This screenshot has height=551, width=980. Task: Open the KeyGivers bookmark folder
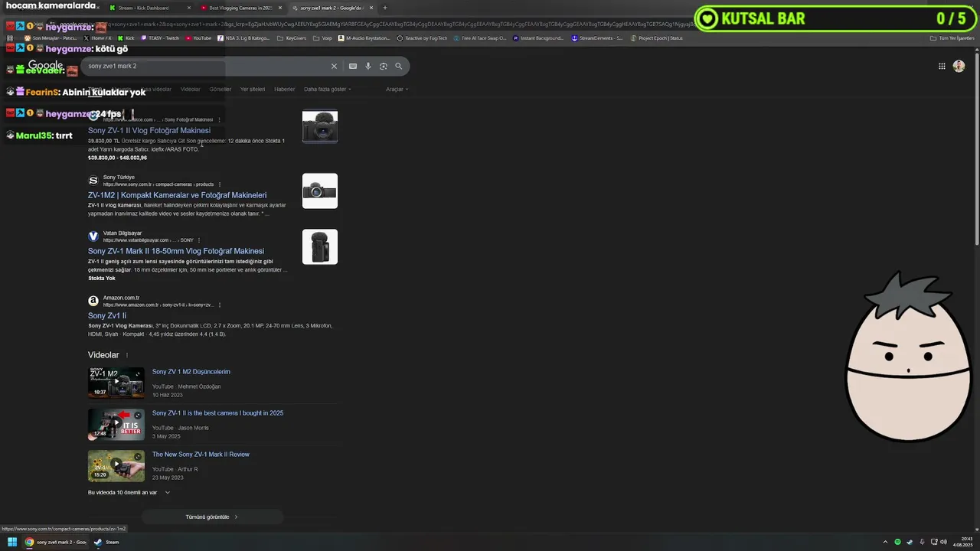(292, 37)
